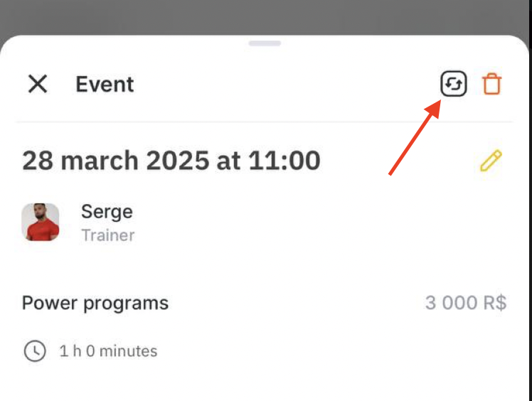Open Serge's profile photo thumbnail
The height and width of the screenshot is (401, 532).
point(41,222)
